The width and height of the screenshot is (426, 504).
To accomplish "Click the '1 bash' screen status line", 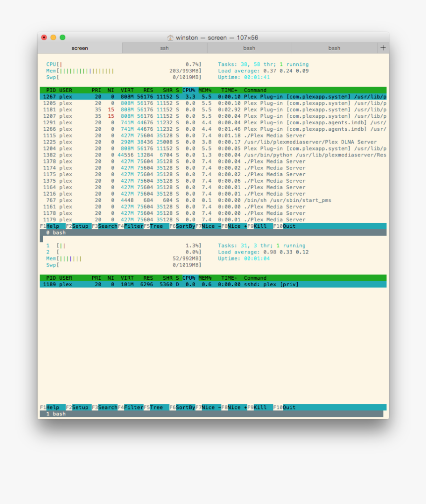I will tap(212, 414).
